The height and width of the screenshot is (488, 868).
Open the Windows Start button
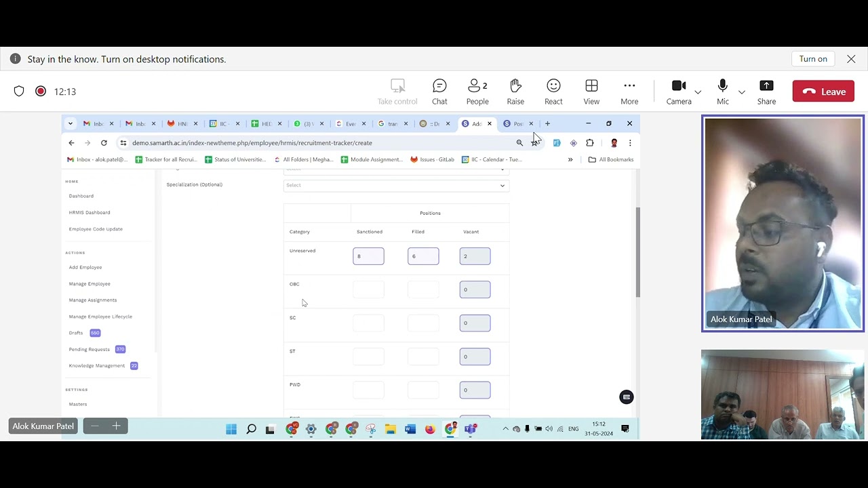(x=231, y=429)
